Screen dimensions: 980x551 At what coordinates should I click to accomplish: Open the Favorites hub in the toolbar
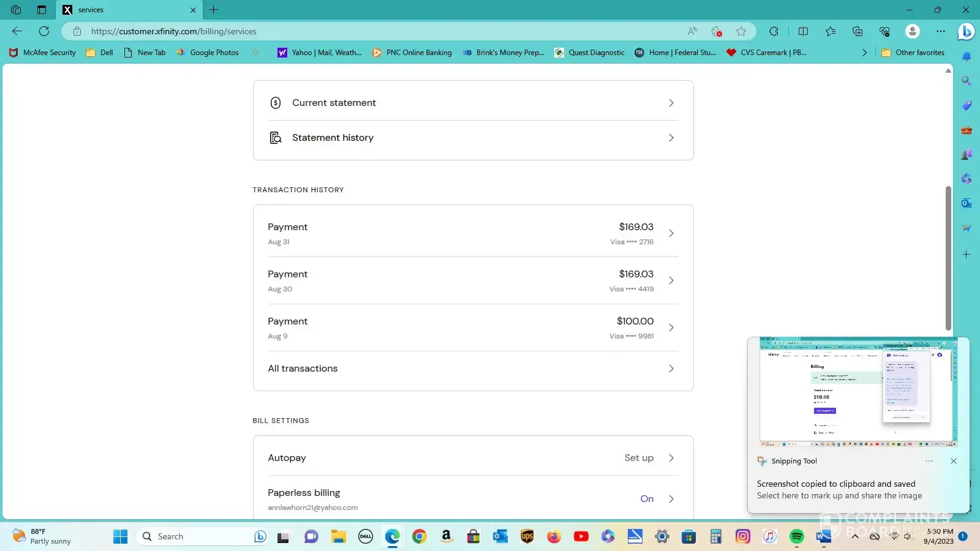click(831, 31)
